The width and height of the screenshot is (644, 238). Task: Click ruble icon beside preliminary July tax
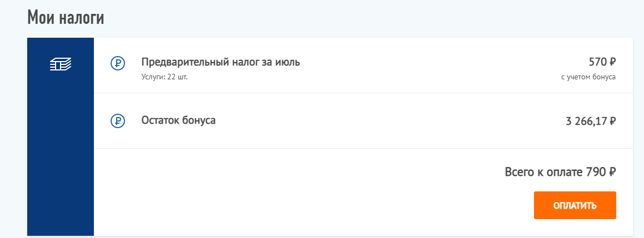point(117,63)
